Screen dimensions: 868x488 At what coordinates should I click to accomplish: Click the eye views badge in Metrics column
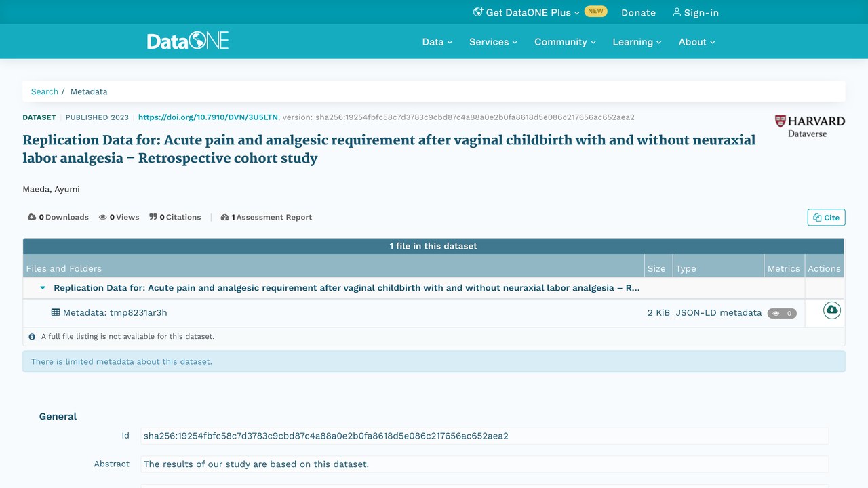point(782,313)
